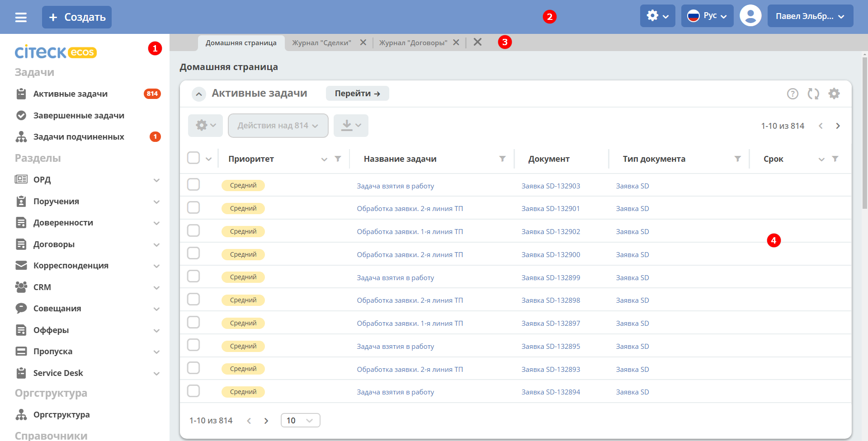The height and width of the screenshot is (441, 868).
Task: Open Обработка заявки. 1-я линия ТП for SD-132902
Action: pos(410,232)
